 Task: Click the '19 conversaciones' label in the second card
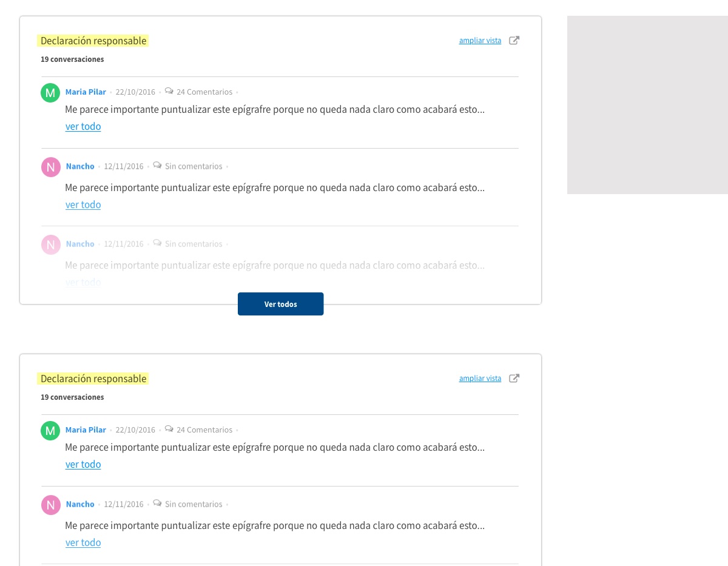tap(72, 397)
